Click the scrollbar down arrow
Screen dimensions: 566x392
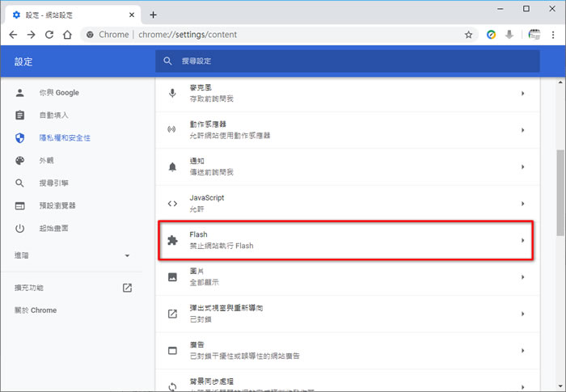click(560, 386)
